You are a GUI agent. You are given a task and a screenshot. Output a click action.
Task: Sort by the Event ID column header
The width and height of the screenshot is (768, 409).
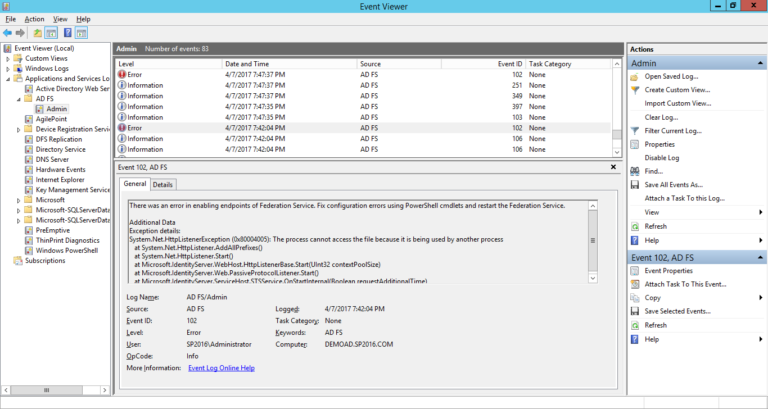click(x=483, y=64)
